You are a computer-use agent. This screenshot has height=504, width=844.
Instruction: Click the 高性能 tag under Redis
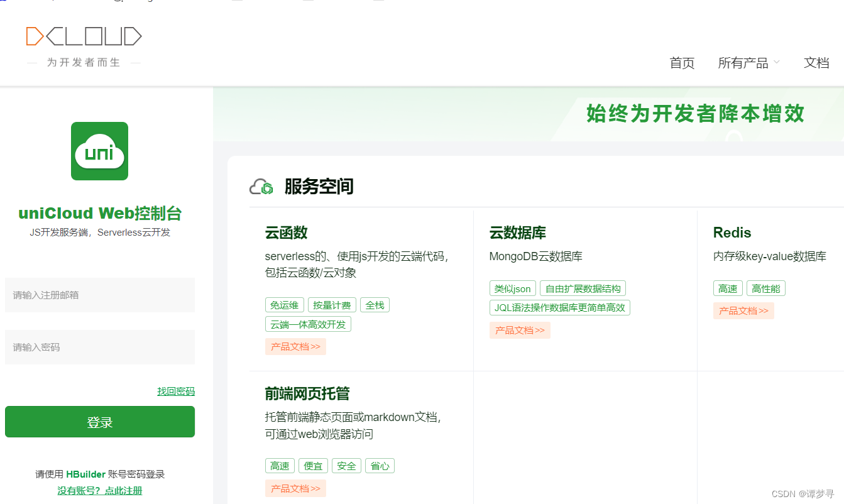pos(766,288)
